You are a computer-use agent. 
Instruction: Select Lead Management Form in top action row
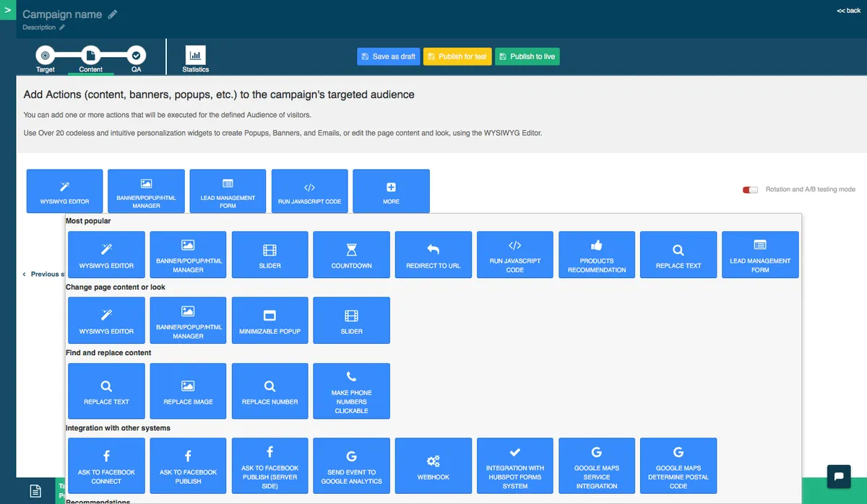pyautogui.click(x=228, y=191)
